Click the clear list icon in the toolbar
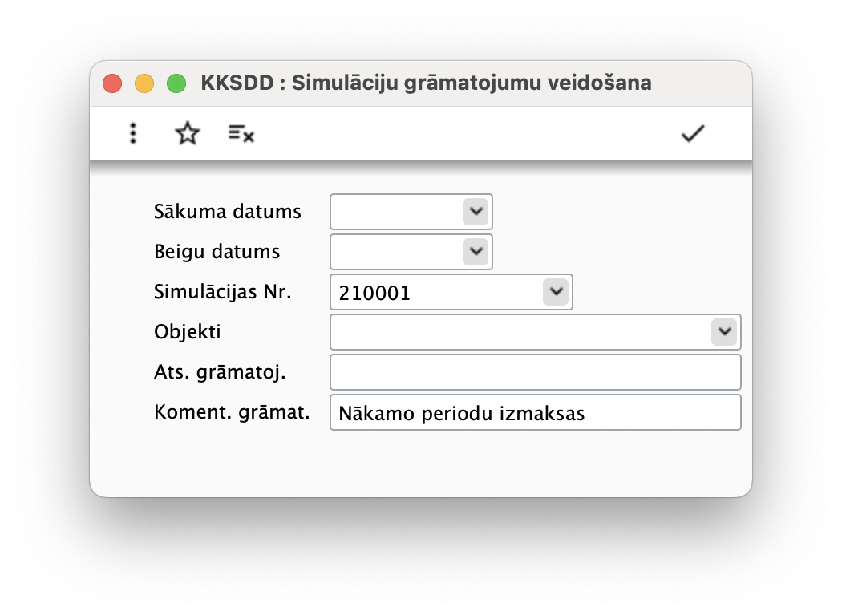This screenshot has width=842, height=616. click(240, 133)
